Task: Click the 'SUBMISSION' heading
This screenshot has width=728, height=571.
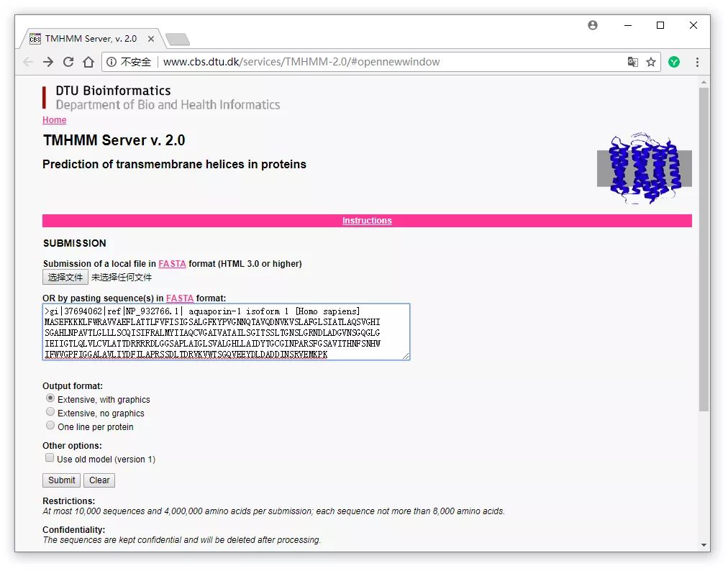Action: click(75, 243)
